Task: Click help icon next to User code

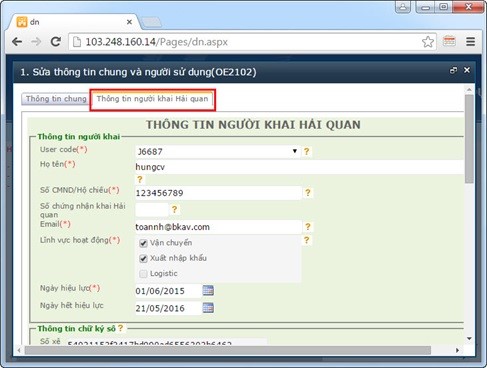Action: (306, 151)
